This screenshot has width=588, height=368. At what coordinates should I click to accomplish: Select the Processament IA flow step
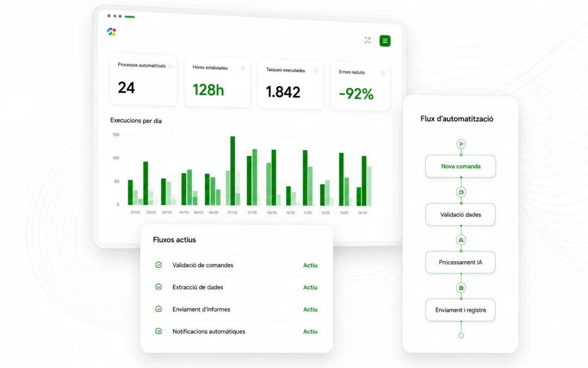[x=461, y=262]
